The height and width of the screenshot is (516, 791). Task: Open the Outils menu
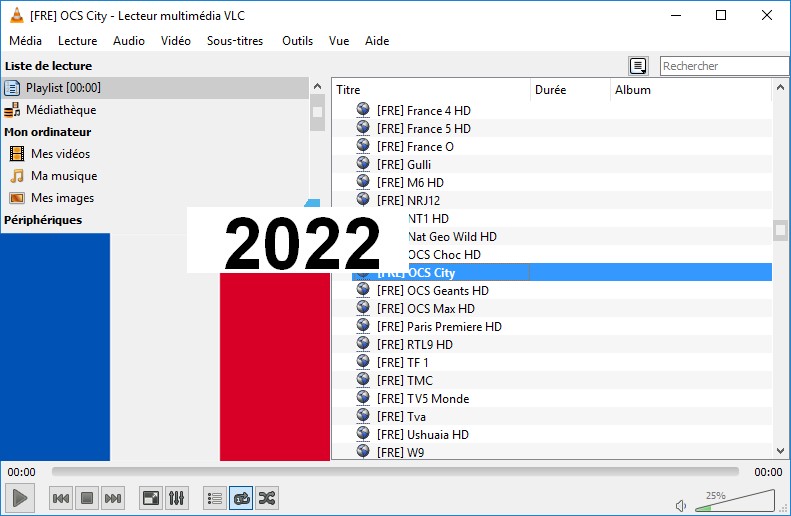click(x=297, y=41)
